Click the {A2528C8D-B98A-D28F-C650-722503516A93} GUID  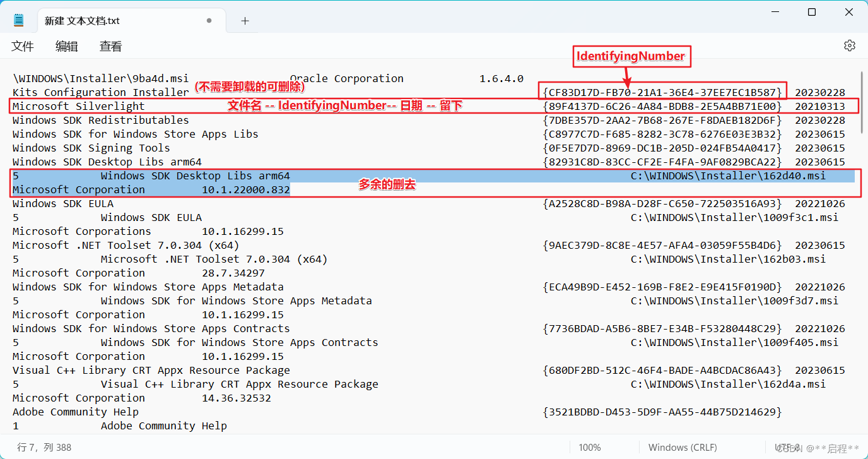click(662, 203)
